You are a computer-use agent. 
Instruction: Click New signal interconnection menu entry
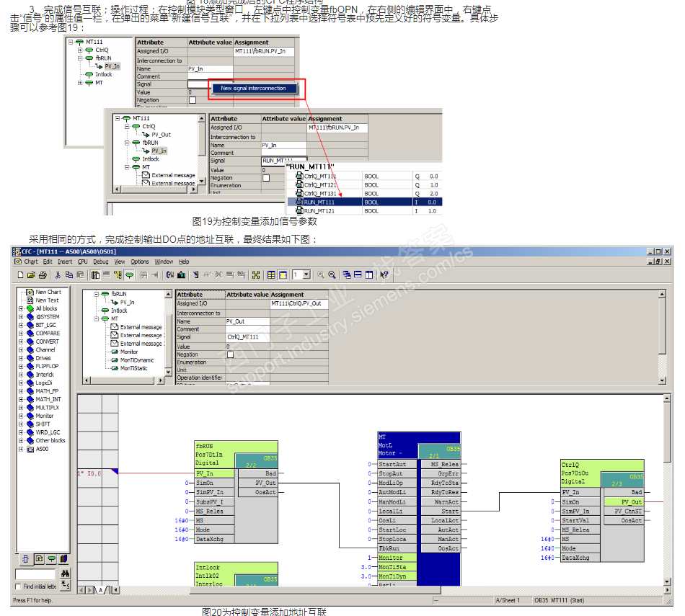pyautogui.click(x=253, y=88)
